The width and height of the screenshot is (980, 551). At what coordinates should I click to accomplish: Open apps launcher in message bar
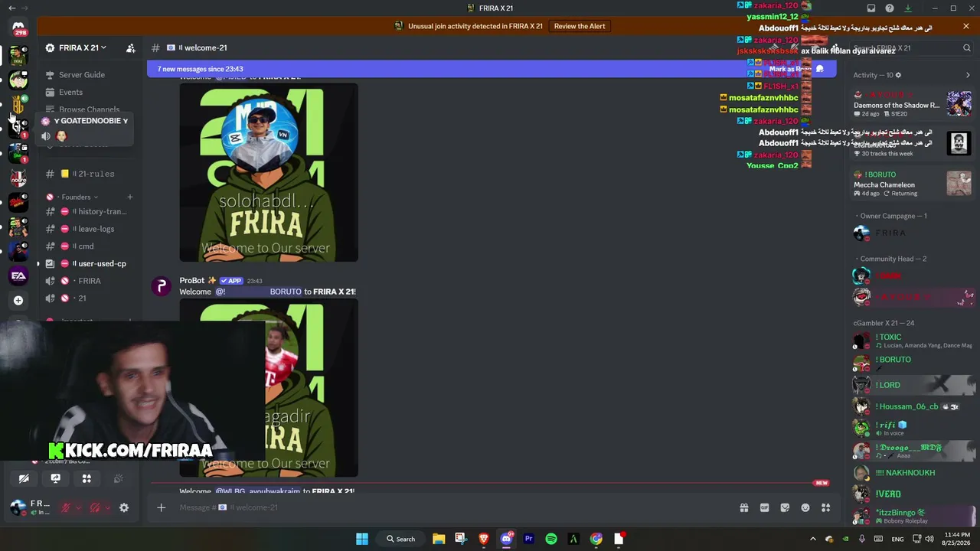pos(825,507)
